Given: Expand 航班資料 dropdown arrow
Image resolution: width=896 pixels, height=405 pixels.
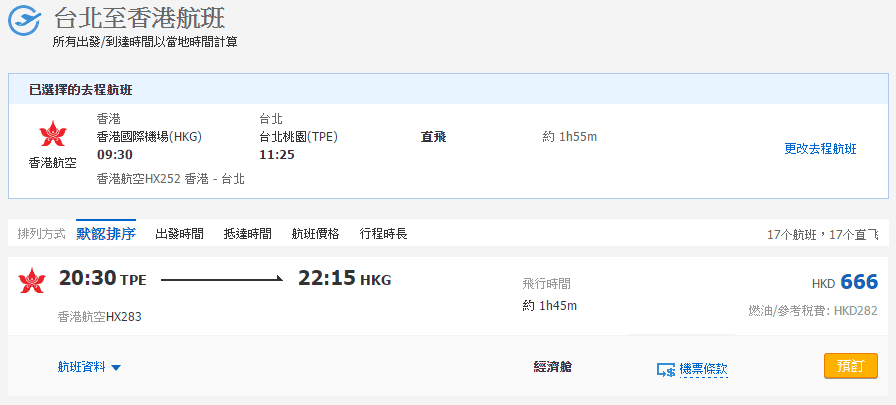Looking at the screenshot, I should (116, 368).
